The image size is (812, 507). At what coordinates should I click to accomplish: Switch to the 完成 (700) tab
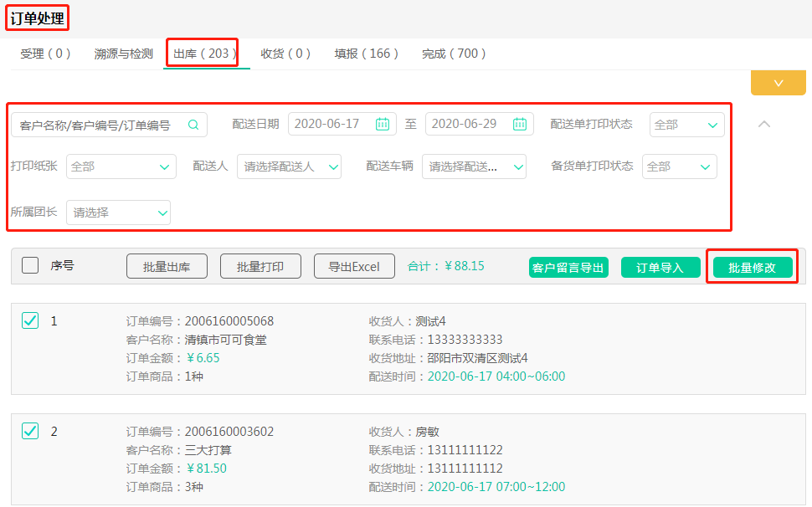454,54
